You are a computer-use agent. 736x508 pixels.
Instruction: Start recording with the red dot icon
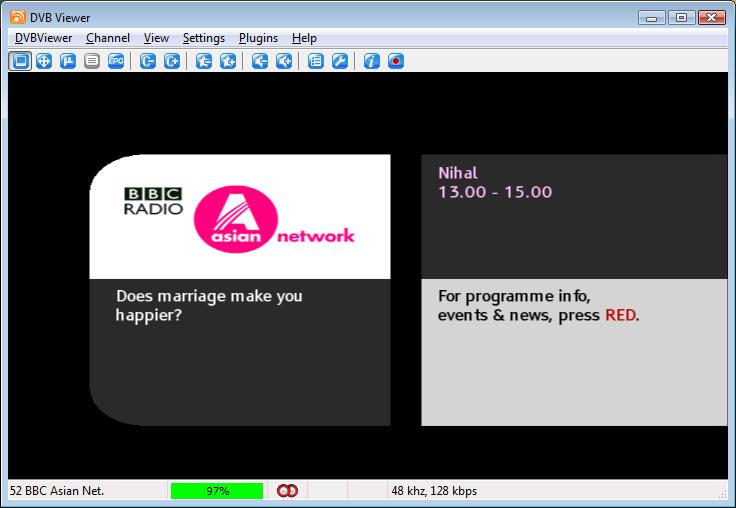click(396, 61)
